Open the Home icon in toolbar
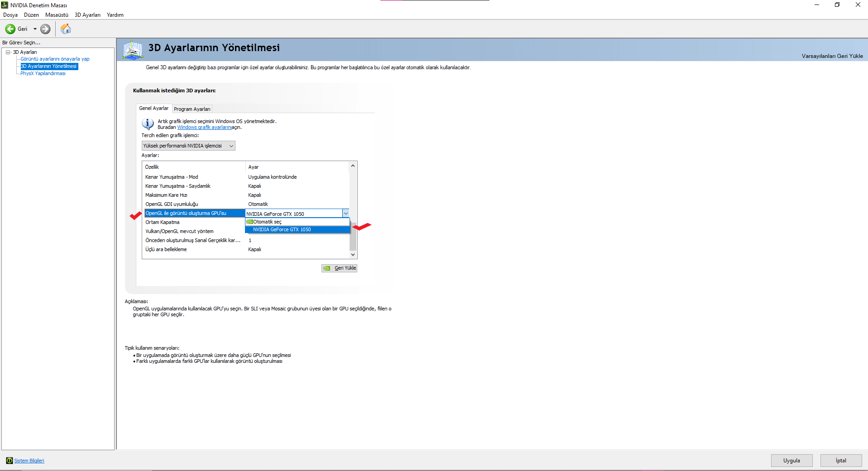The width and height of the screenshot is (868, 471). [66, 29]
